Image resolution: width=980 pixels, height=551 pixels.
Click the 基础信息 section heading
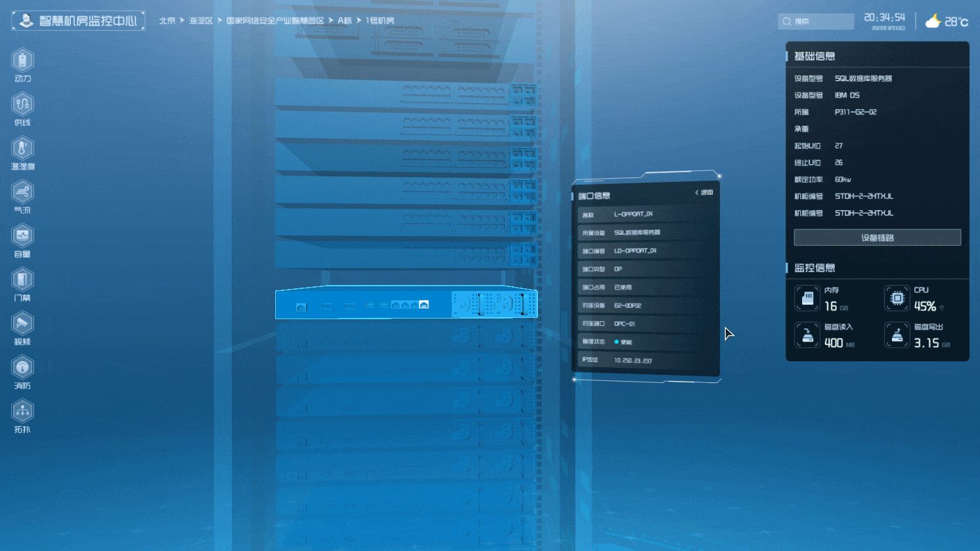(x=814, y=56)
